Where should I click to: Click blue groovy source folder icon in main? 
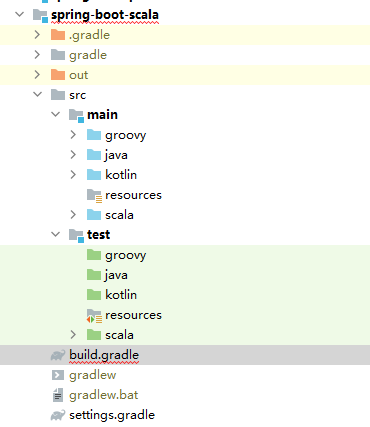[94, 135]
